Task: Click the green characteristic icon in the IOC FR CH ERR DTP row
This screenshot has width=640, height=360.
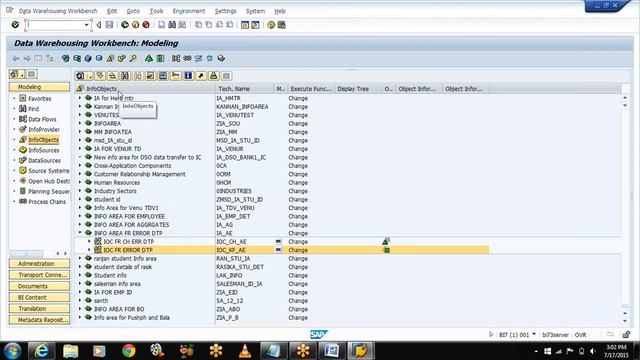Action: pyautogui.click(x=385, y=241)
